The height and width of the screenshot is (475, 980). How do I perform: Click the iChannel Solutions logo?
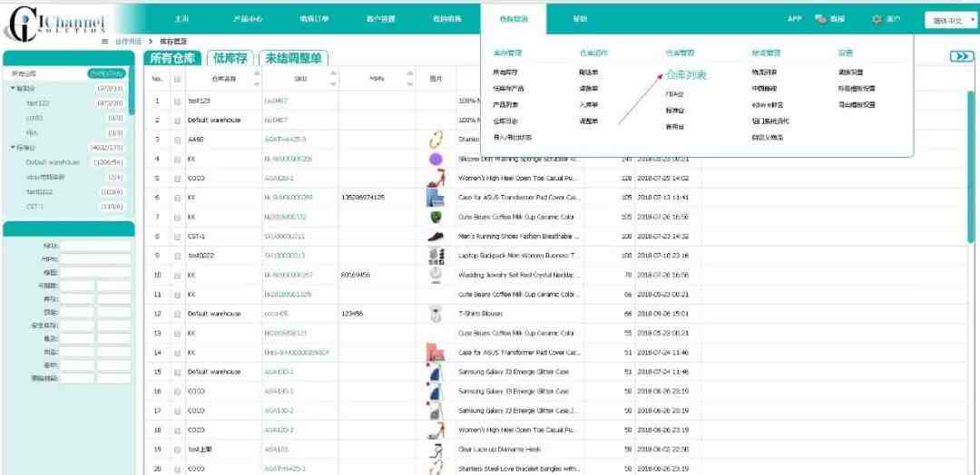pyautogui.click(x=56, y=23)
